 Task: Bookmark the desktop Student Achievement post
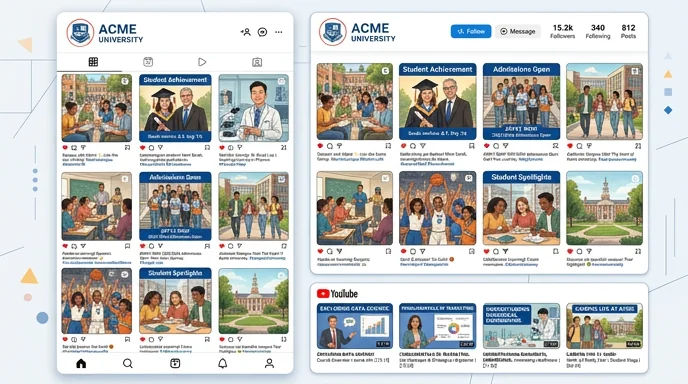pos(472,146)
